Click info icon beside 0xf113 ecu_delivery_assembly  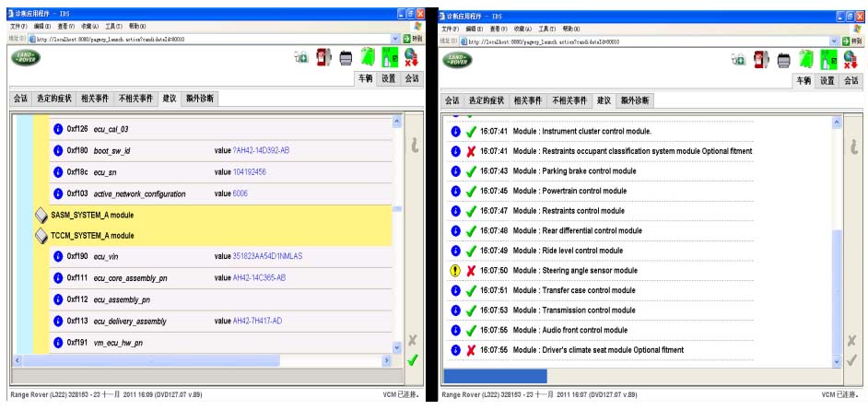58,321
